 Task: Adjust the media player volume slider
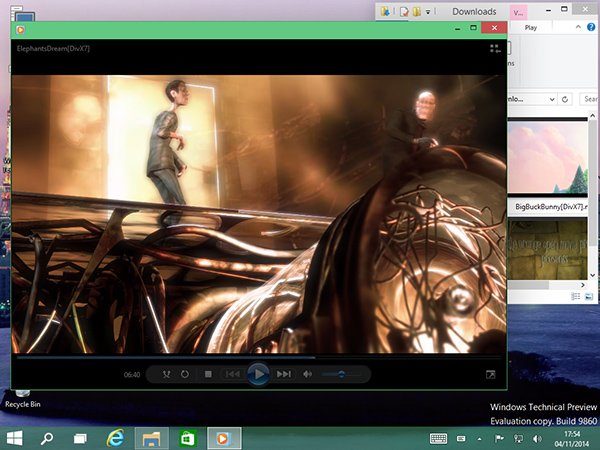[x=341, y=374]
